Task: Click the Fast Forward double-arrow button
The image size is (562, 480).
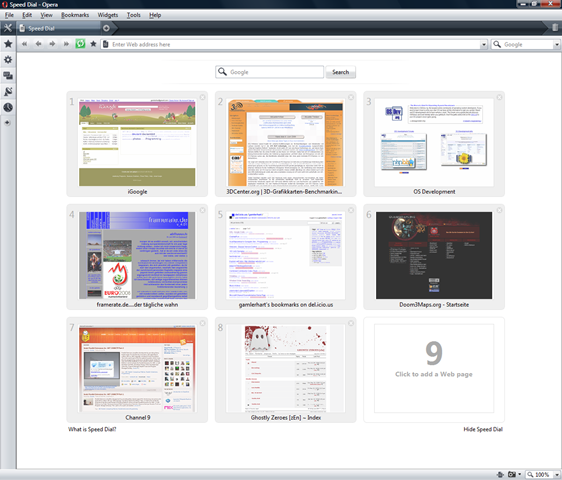Action: tap(66, 44)
